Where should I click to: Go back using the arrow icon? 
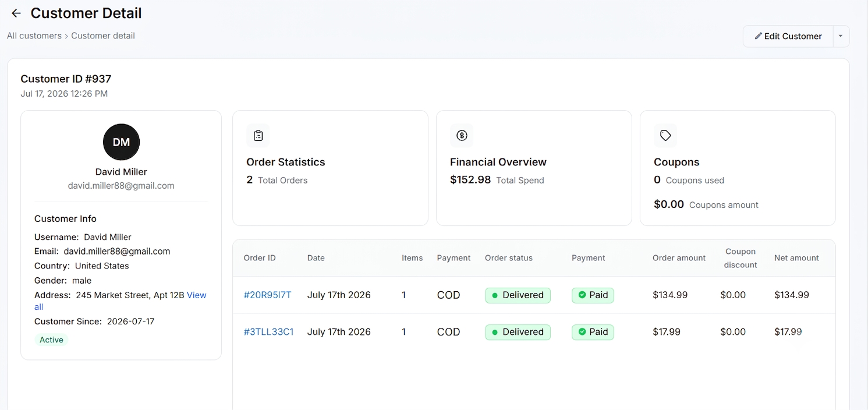16,13
